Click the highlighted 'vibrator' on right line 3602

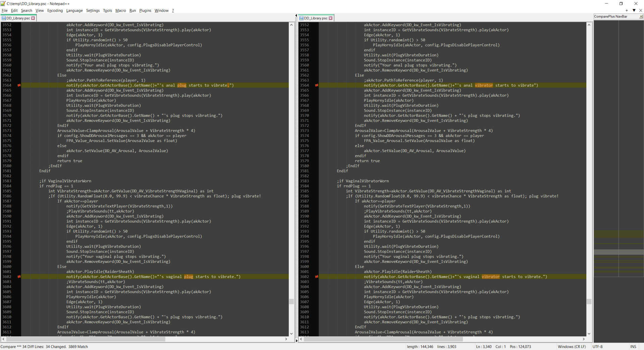[491, 277]
